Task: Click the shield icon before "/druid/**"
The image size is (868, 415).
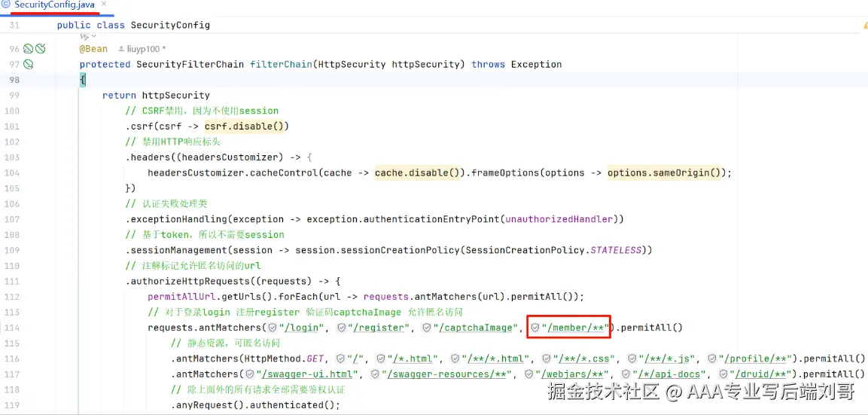Action: (x=723, y=374)
